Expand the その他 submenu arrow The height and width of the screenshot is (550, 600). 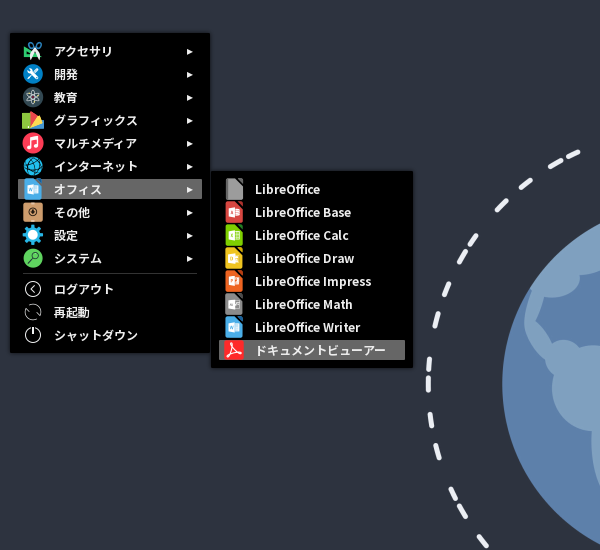pos(189,212)
